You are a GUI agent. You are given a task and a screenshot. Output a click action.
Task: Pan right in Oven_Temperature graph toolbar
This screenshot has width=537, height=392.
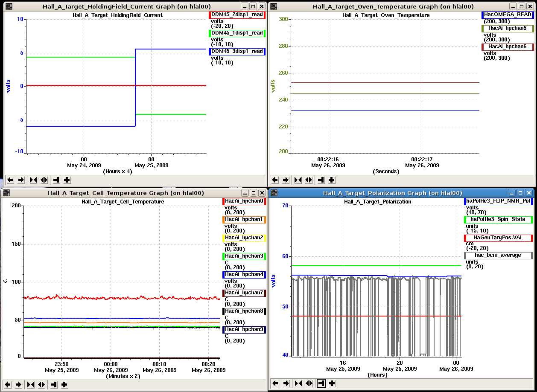pos(286,180)
